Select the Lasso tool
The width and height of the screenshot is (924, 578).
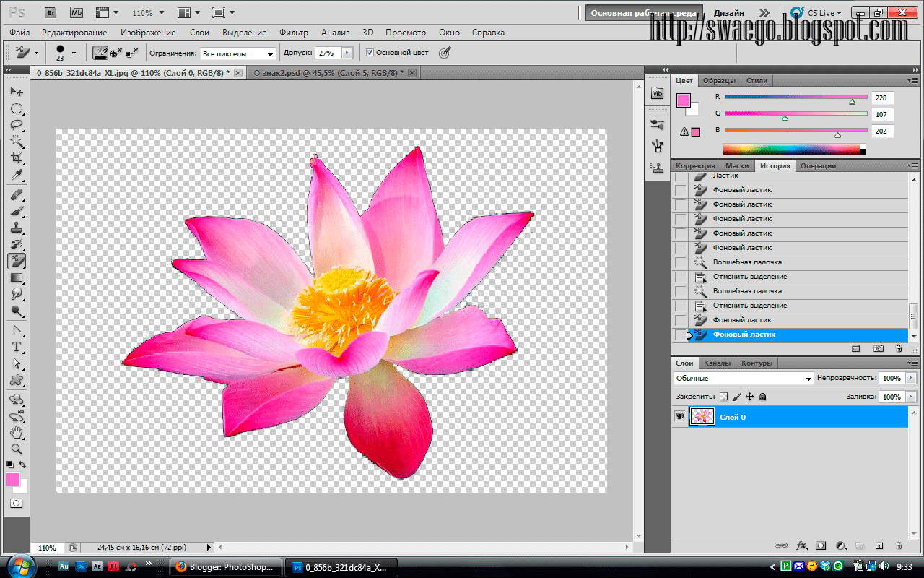[x=16, y=126]
